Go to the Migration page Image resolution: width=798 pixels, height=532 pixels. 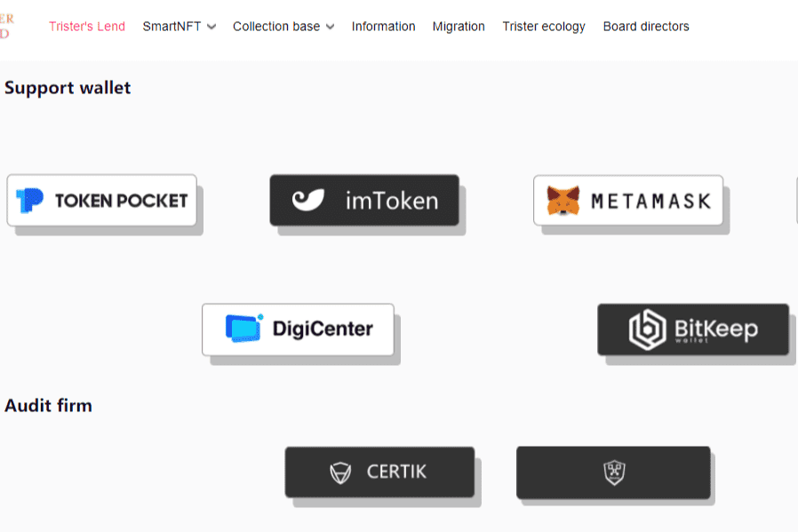(459, 26)
